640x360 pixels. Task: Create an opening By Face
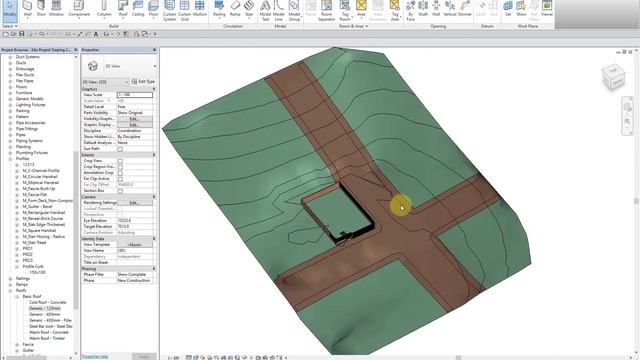click(411, 11)
